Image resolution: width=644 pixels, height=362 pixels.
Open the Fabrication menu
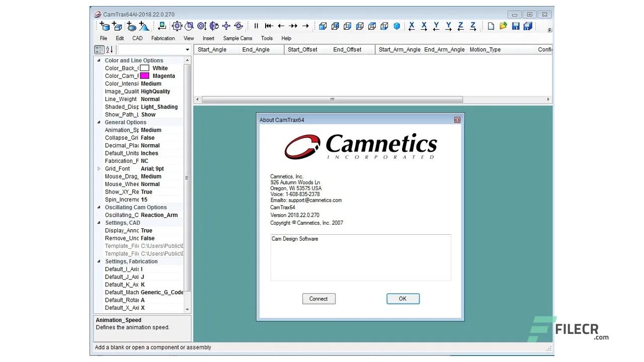[x=163, y=38]
